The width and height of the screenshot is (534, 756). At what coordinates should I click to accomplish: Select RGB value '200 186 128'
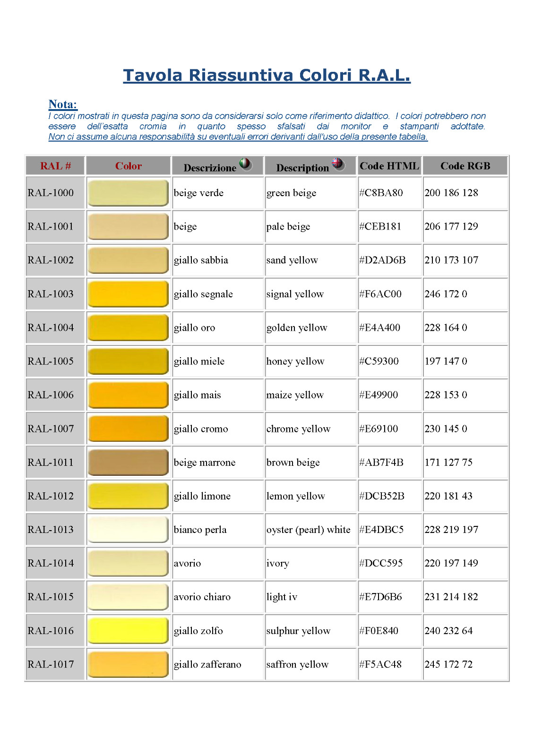pos(451,193)
